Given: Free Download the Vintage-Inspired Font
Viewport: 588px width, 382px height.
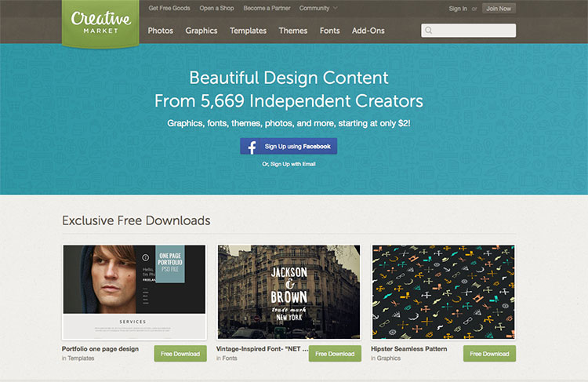Looking at the screenshot, I should coord(335,354).
